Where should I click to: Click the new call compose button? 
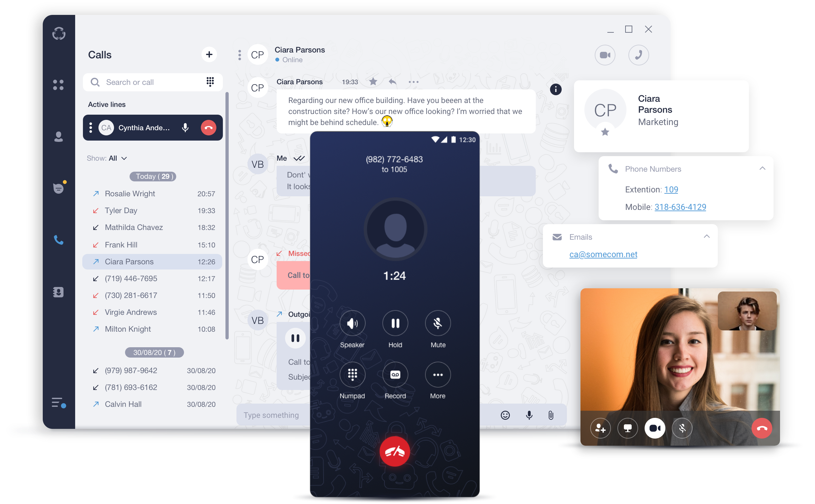click(x=209, y=54)
